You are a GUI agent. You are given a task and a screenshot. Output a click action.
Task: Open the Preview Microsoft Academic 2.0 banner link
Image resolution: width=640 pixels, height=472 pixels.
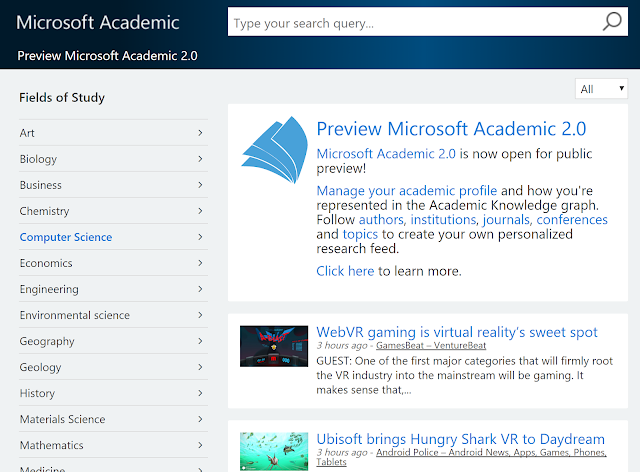[x=107, y=56]
